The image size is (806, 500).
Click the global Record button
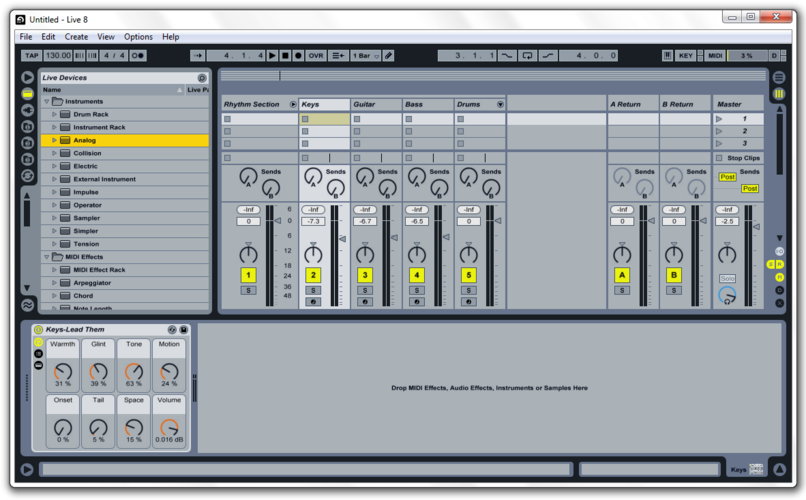click(x=298, y=55)
